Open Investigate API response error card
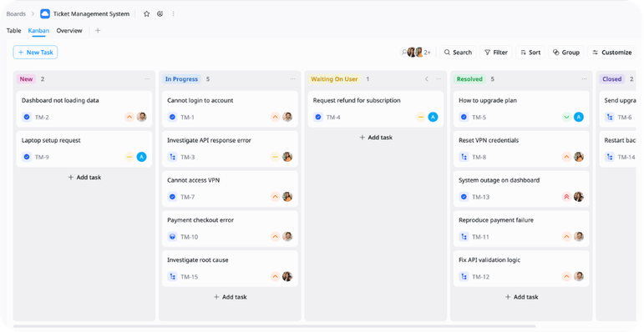This screenshot has width=644, height=332. click(x=230, y=148)
